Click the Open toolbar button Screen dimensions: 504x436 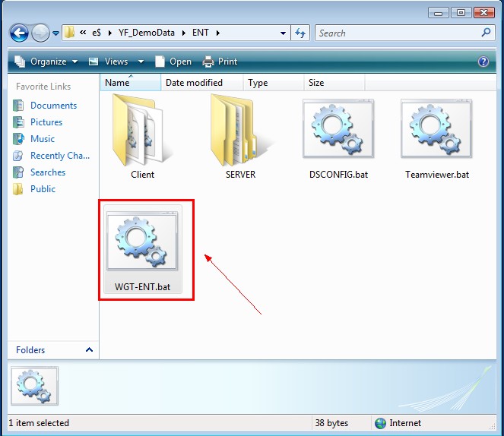pos(173,62)
